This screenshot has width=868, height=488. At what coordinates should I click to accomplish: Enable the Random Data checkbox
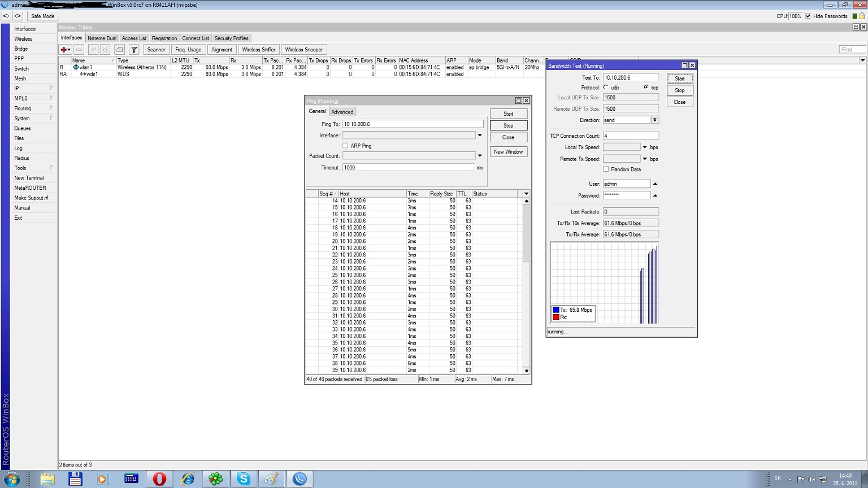pyautogui.click(x=606, y=169)
